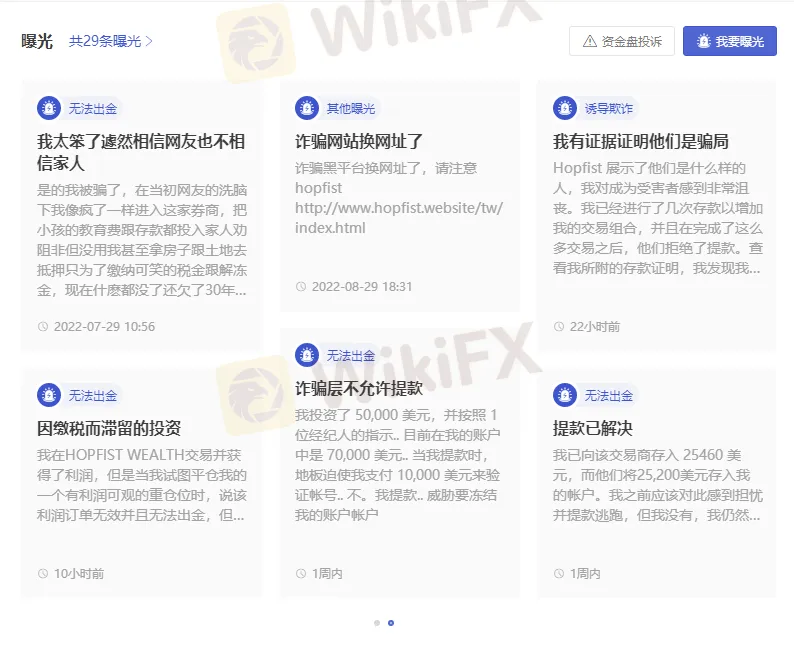Viewport: 794px width, 647px height.
Task: Click 资金盘投诉 button
Action: pyautogui.click(x=621, y=41)
